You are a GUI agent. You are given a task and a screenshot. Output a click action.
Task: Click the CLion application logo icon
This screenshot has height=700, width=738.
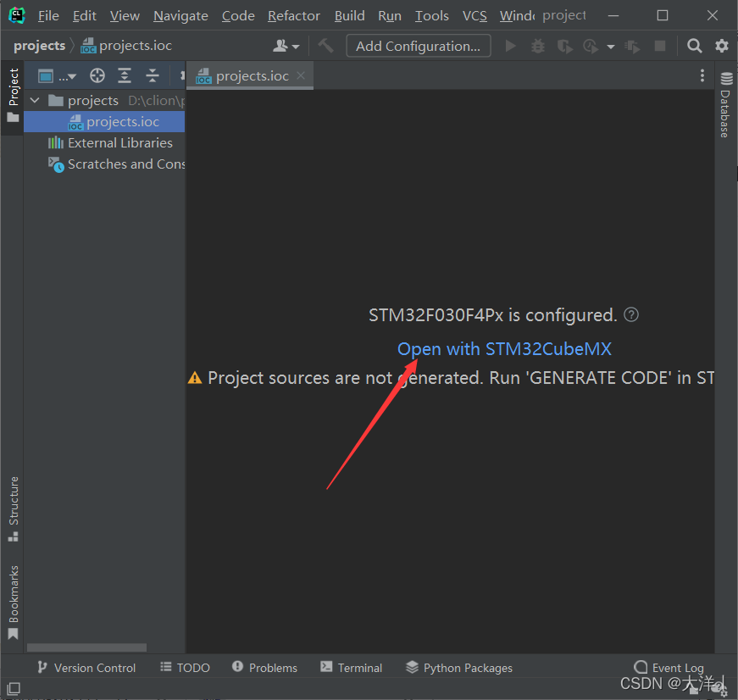[x=17, y=15]
